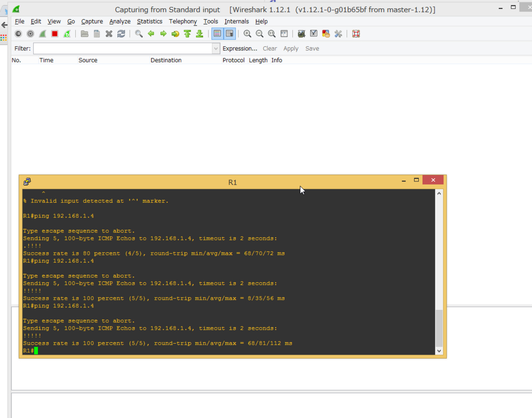The image size is (532, 418).
Task: Edit capture filters icon
Action: (x=302, y=34)
